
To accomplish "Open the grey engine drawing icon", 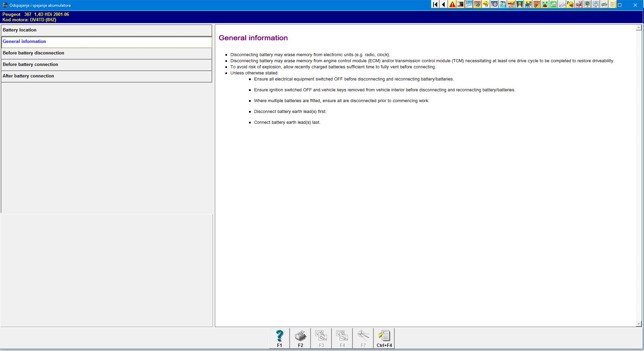I will [604, 4].
